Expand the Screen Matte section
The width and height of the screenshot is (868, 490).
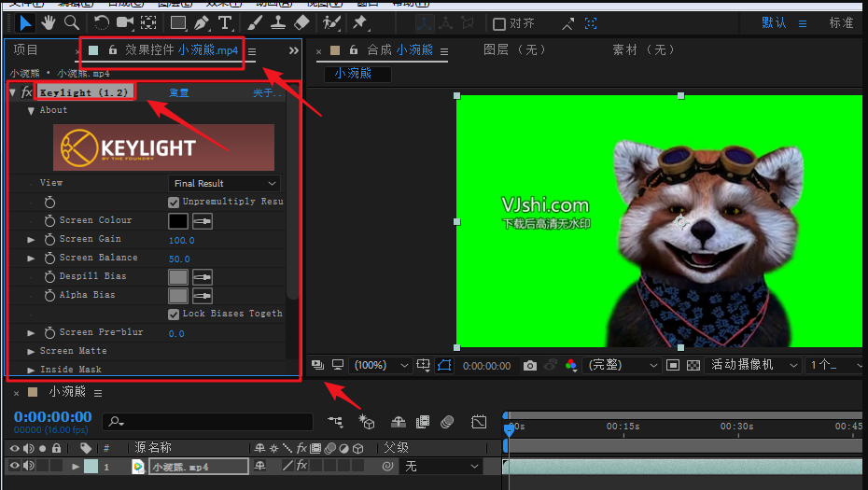(32, 352)
